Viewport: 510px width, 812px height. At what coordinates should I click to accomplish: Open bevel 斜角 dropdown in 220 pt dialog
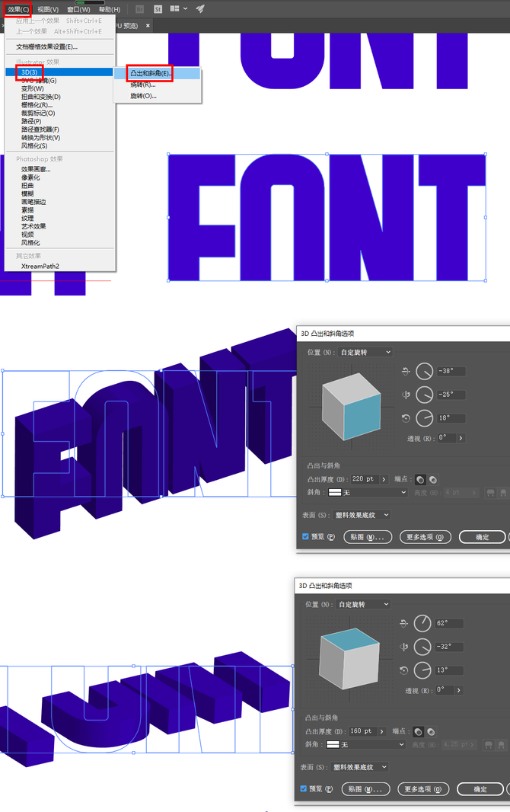368,493
